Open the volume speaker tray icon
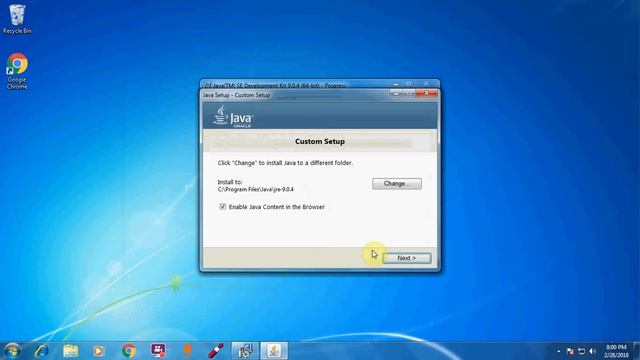 tap(593, 351)
